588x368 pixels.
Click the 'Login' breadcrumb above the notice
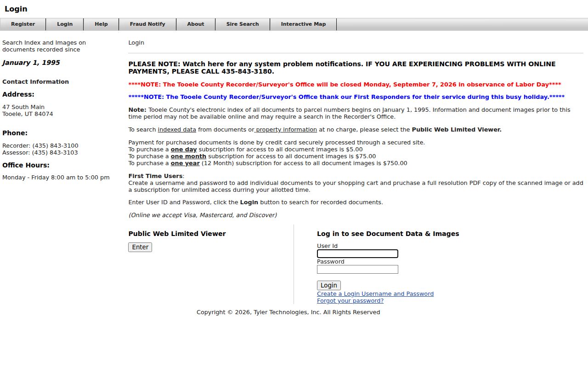[136, 43]
